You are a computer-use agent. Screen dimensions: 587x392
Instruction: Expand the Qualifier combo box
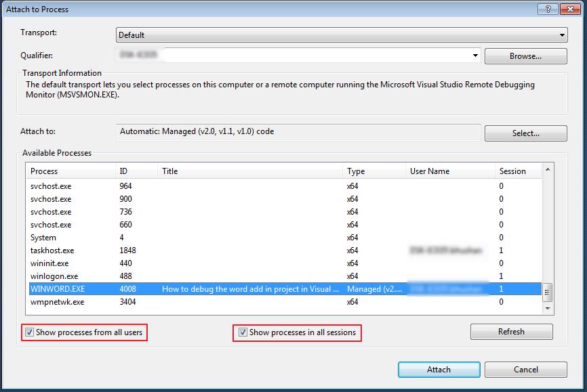tap(477, 56)
